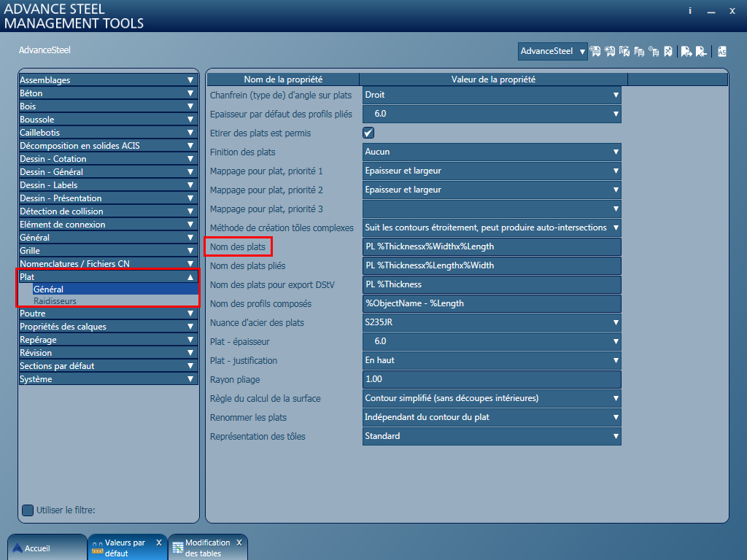
Task: Open the 'Chanfrein d'angle sur plats' dropdown
Action: (x=492, y=95)
